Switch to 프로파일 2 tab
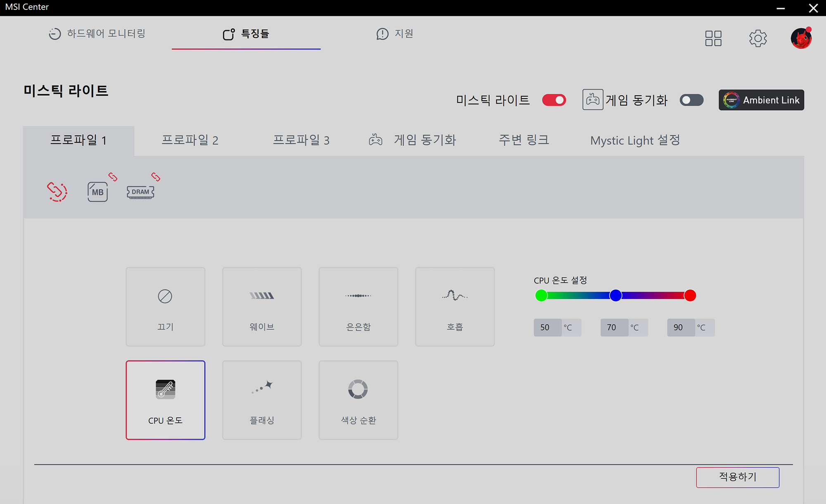The width and height of the screenshot is (826, 504). [190, 140]
